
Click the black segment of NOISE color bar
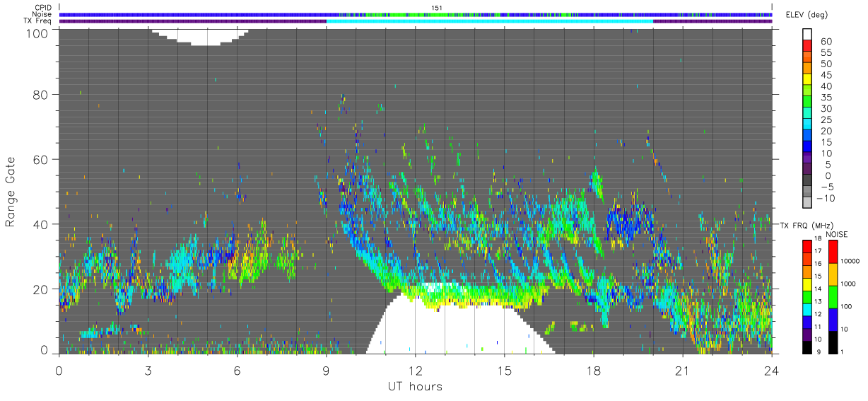coord(833,342)
